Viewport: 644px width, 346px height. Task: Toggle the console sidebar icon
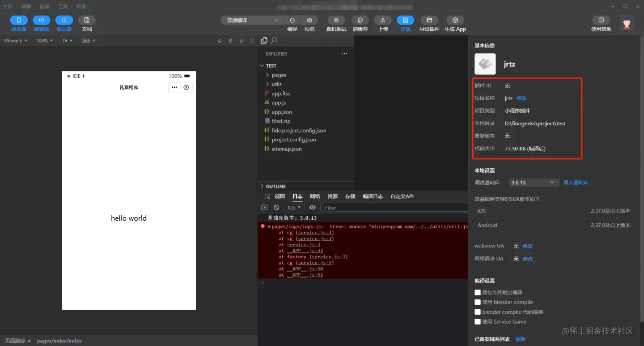click(264, 207)
